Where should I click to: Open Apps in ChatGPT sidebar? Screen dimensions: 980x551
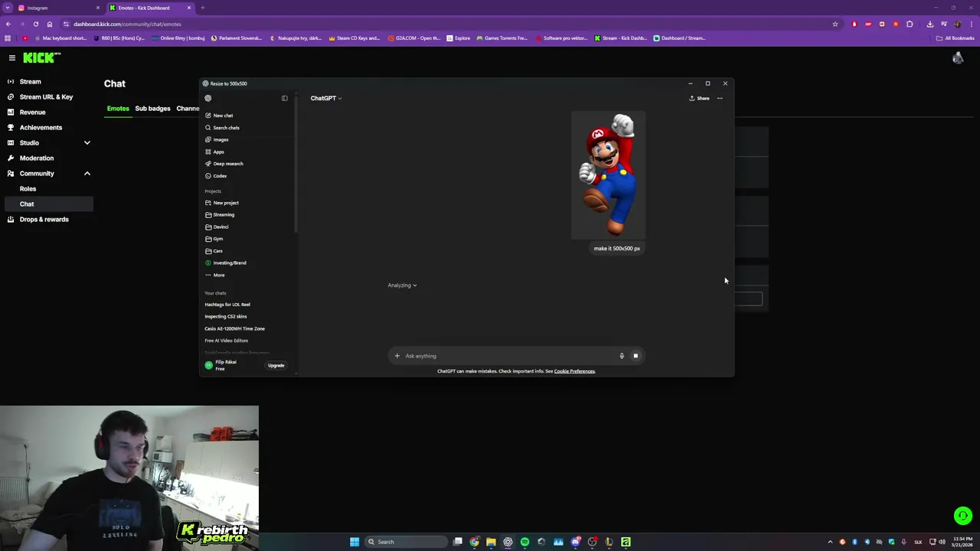(215, 152)
